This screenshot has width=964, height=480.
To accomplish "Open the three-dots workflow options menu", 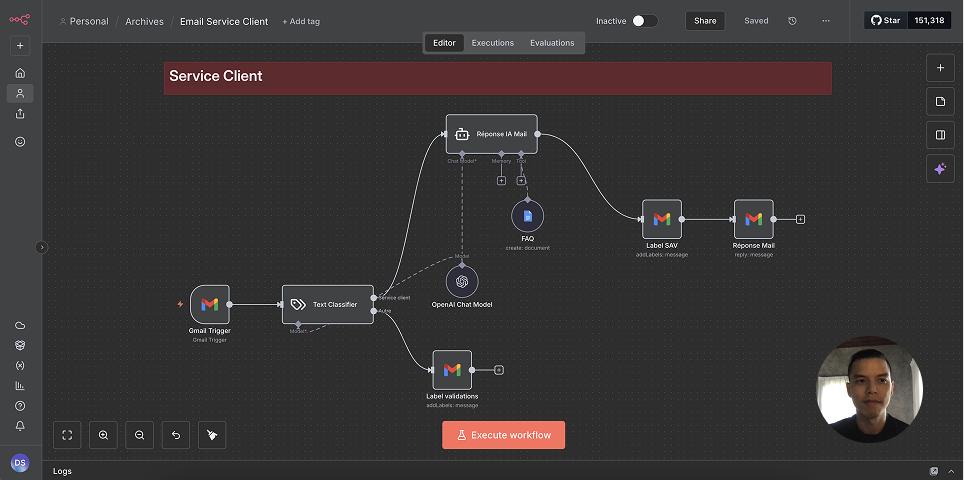I will 825,21.
